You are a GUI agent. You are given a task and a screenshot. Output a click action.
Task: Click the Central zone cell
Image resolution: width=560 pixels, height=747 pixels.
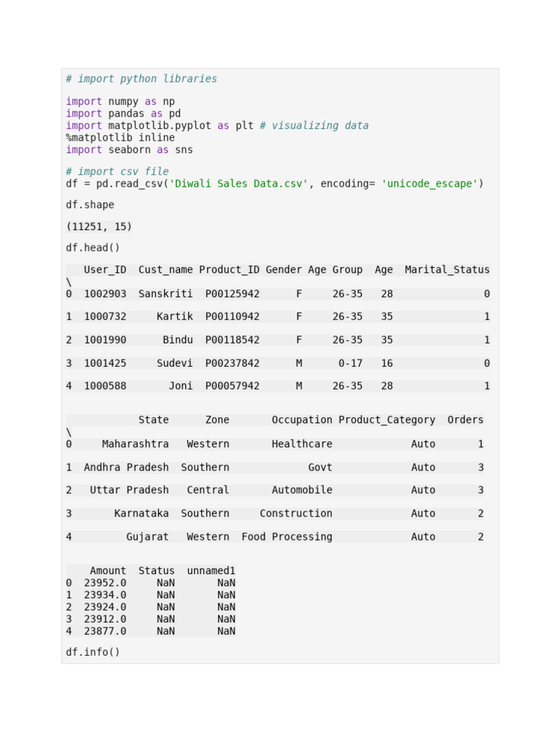(x=208, y=490)
